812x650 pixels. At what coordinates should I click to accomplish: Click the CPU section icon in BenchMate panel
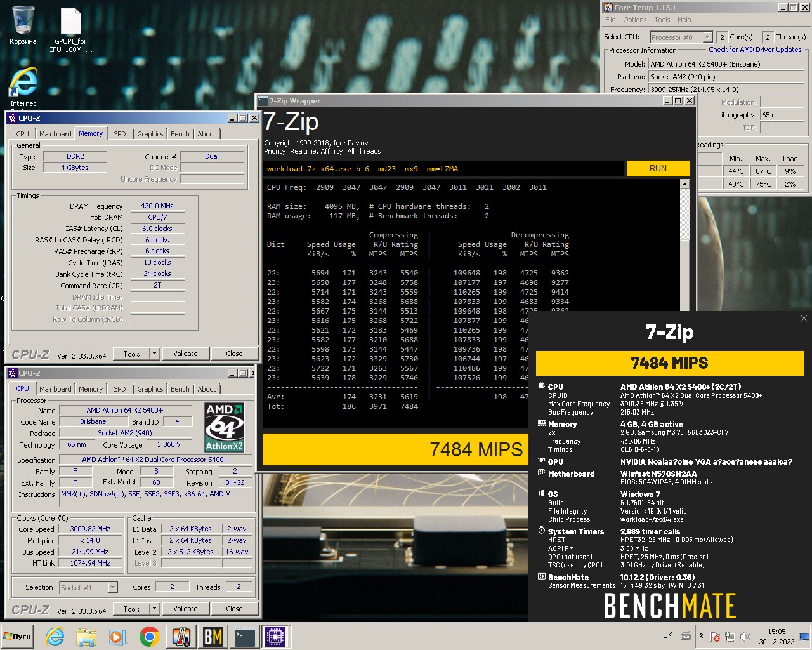click(x=541, y=386)
